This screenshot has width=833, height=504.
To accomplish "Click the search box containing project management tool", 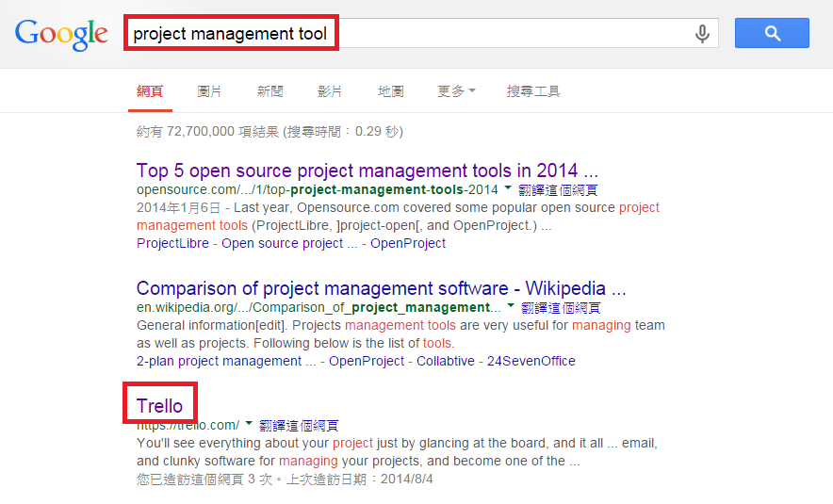I will tap(422, 33).
